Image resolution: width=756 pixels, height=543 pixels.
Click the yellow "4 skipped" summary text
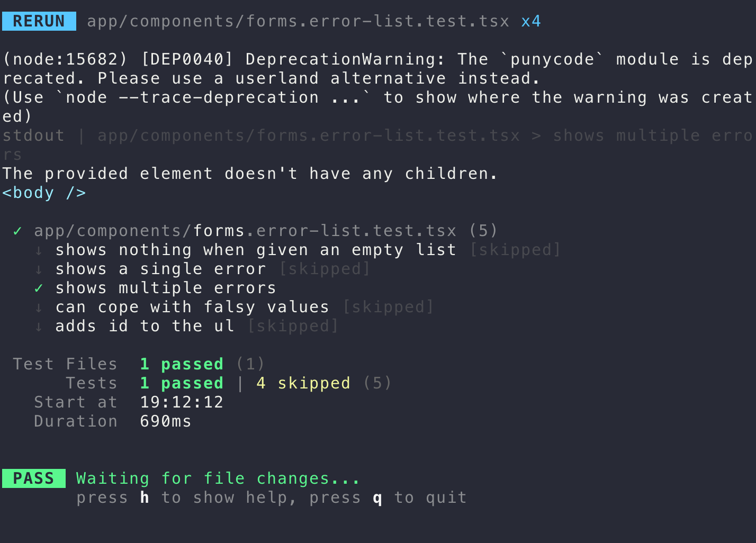click(x=303, y=383)
